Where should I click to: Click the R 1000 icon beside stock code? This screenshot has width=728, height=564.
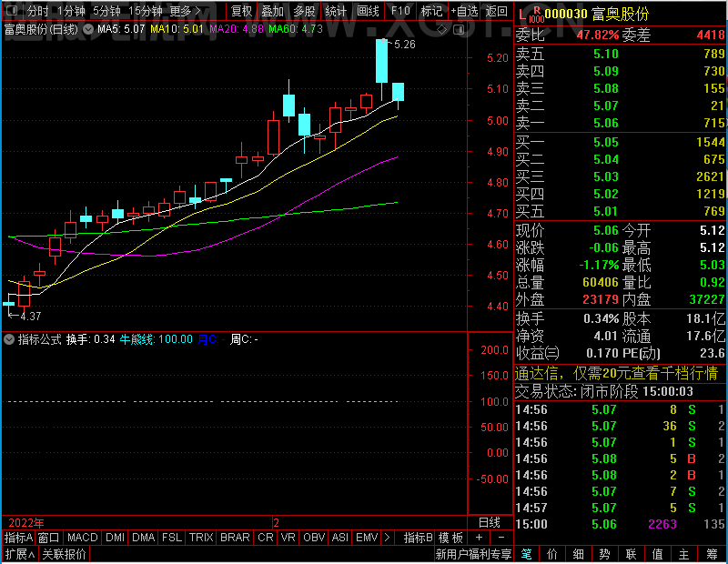(x=537, y=15)
